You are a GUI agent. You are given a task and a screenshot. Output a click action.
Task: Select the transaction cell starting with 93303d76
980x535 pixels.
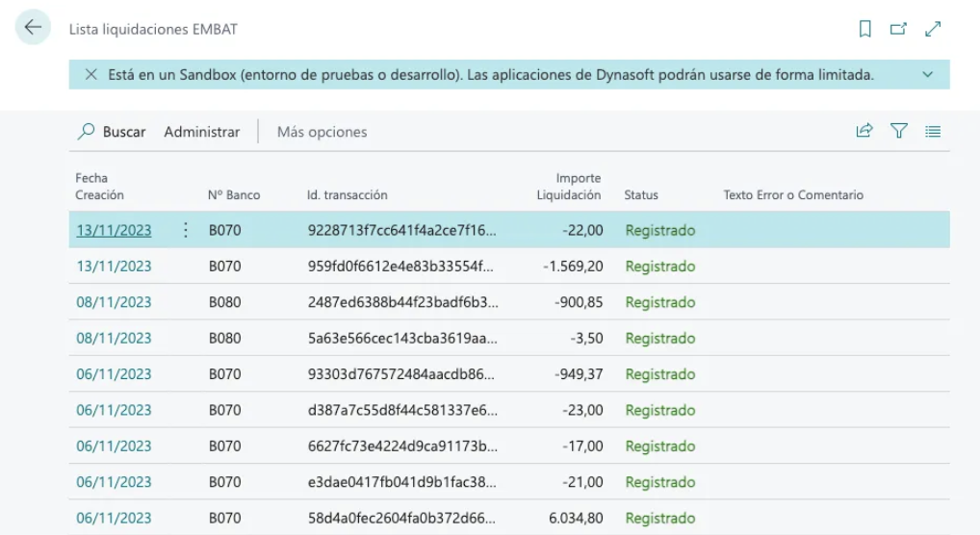401,373
